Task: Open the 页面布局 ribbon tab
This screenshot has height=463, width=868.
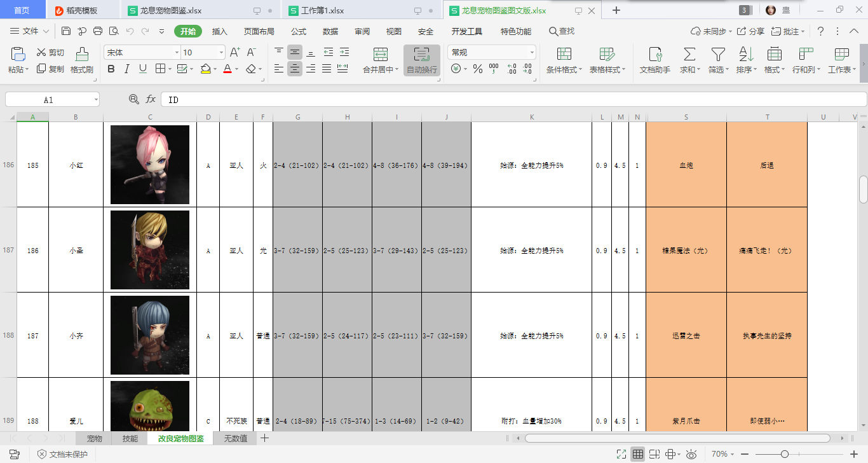Action: coord(259,31)
